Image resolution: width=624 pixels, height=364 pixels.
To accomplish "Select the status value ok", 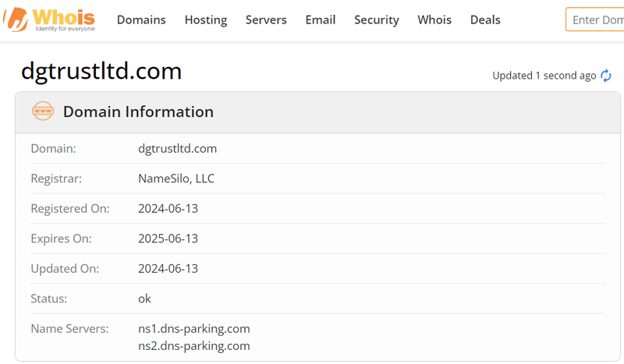I will (144, 299).
